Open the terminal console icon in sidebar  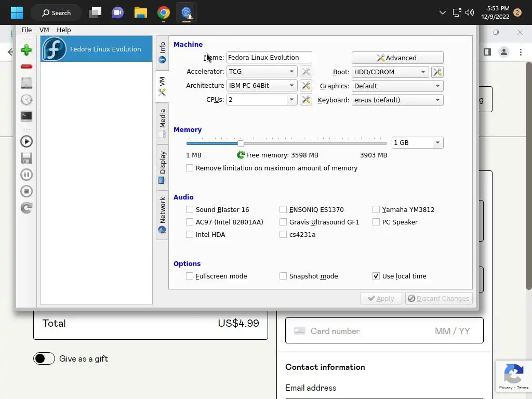[x=26, y=116]
